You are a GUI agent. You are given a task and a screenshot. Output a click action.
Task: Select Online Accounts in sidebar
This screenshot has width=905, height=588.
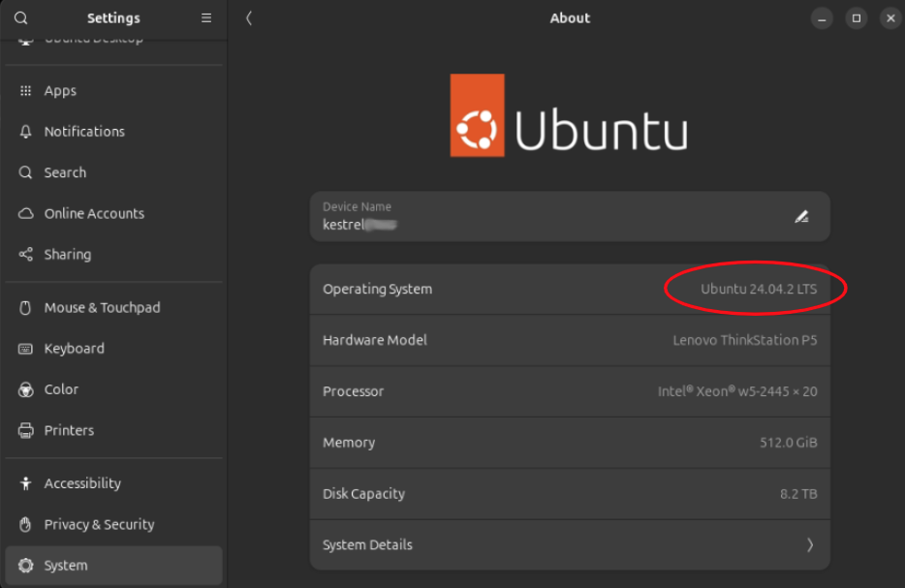(113, 213)
